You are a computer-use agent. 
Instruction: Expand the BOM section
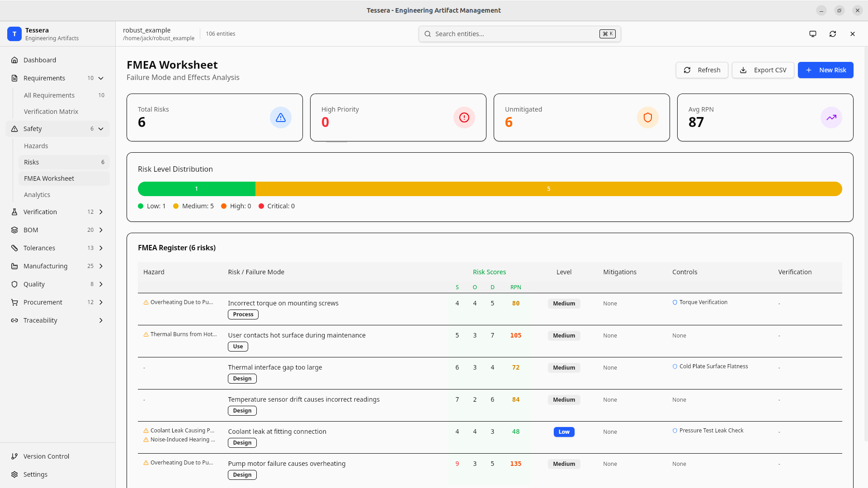(x=101, y=230)
